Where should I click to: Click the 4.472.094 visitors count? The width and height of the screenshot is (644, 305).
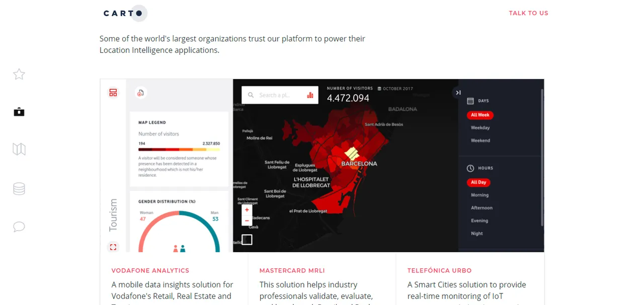(348, 98)
